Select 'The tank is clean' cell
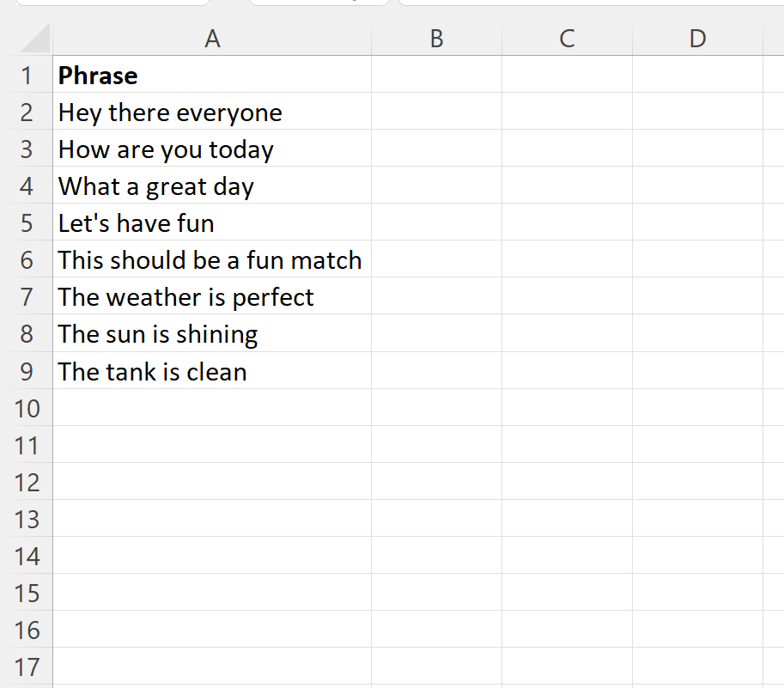The width and height of the screenshot is (784, 688). coord(212,371)
